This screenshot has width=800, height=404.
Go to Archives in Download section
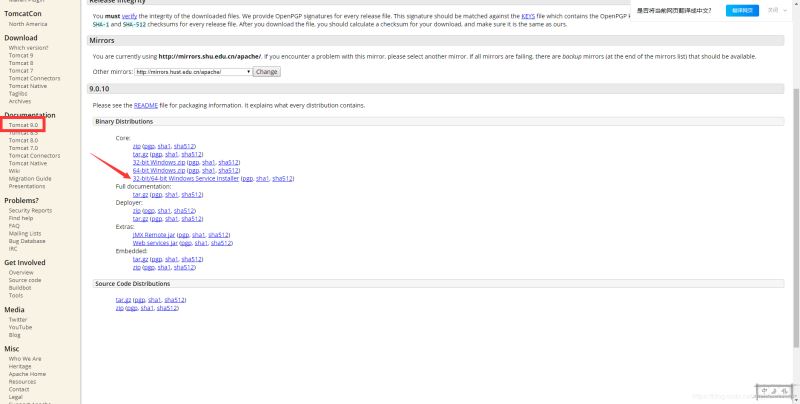point(19,101)
